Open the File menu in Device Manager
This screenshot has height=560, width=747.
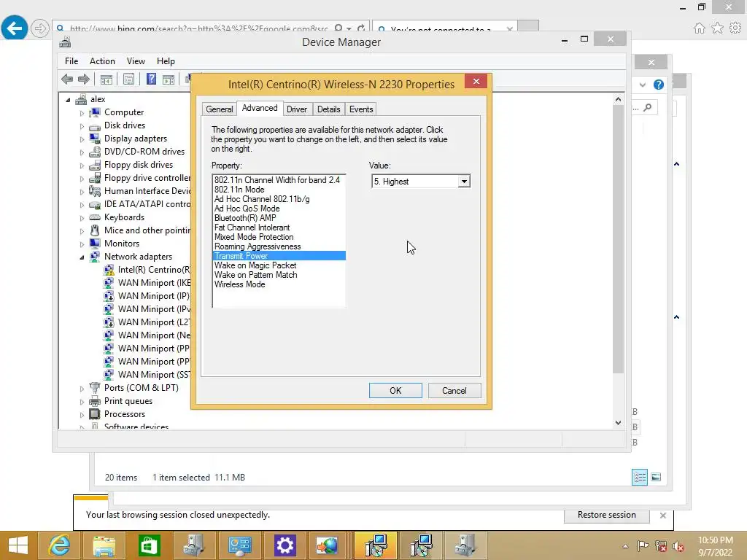tap(71, 61)
